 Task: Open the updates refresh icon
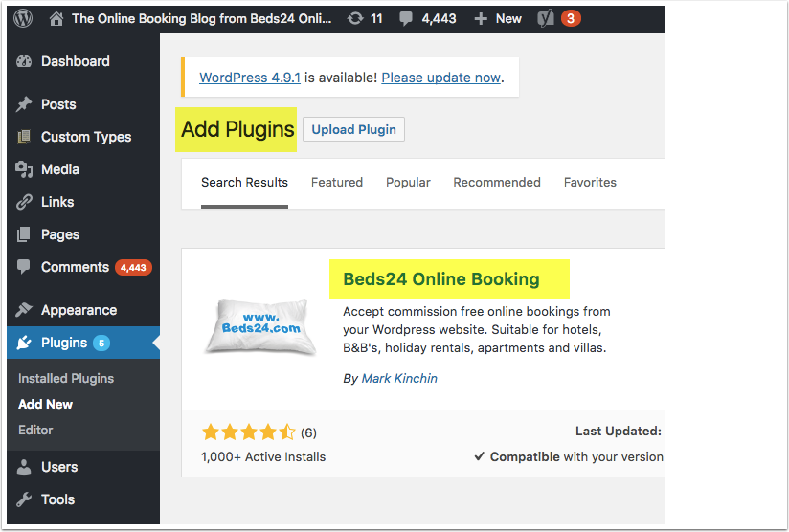(x=355, y=19)
